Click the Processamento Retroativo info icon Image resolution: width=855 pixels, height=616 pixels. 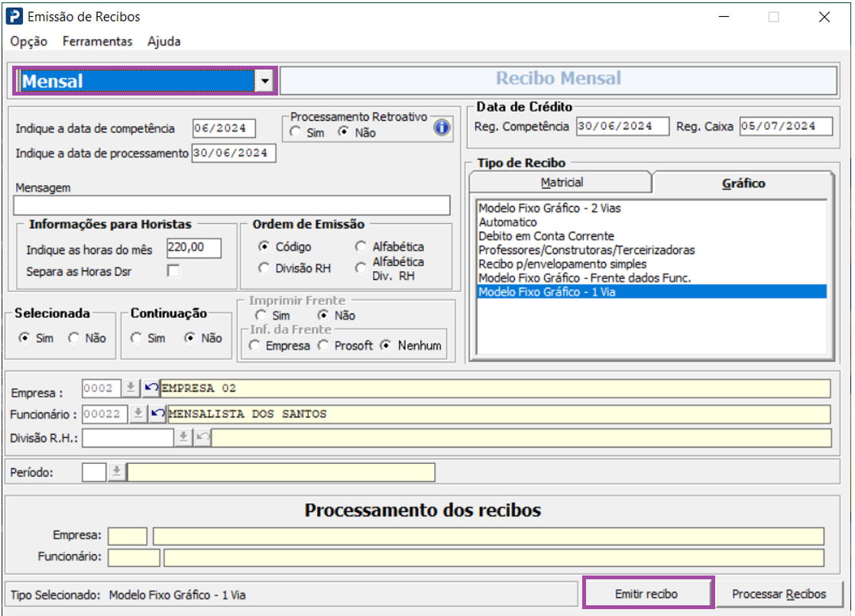coord(442,128)
